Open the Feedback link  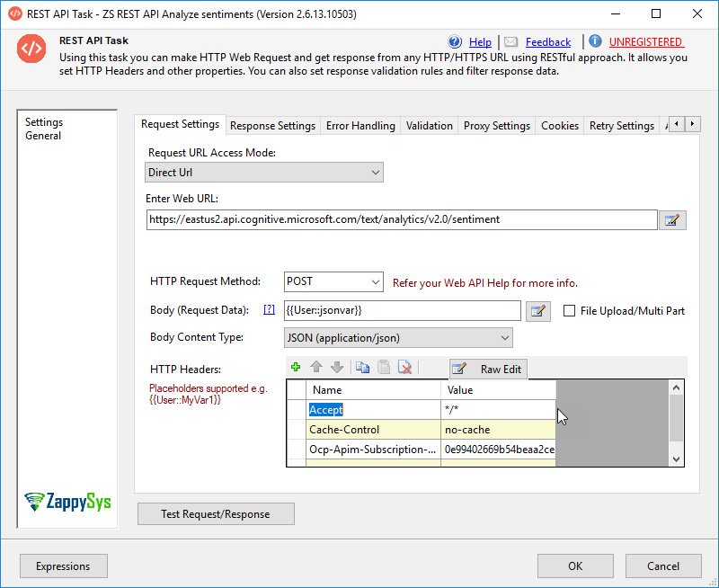(548, 42)
